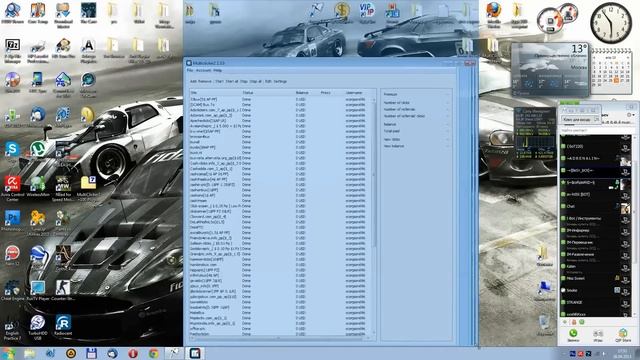
Task: Click the analog clock gadget
Action: (611, 22)
